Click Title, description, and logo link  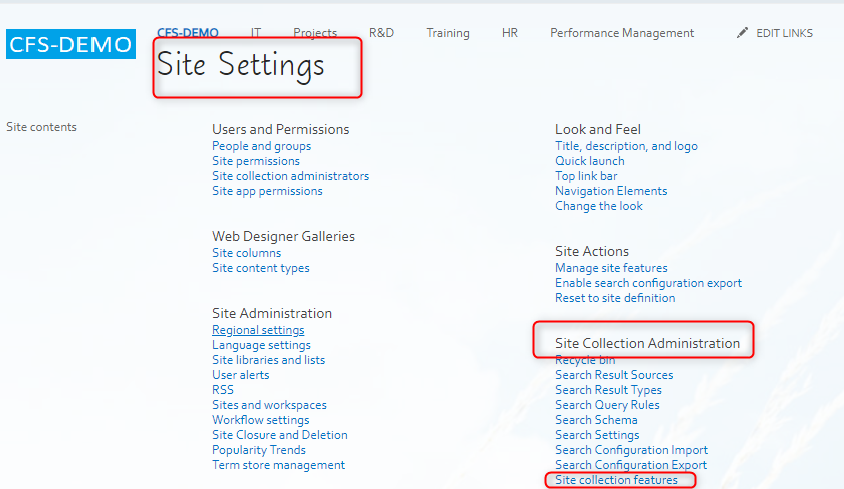pyautogui.click(x=627, y=146)
